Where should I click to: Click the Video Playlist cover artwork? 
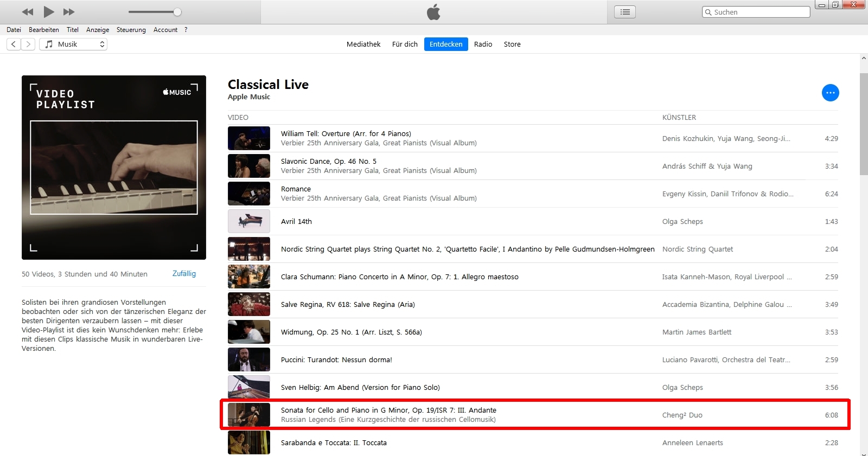tap(114, 168)
